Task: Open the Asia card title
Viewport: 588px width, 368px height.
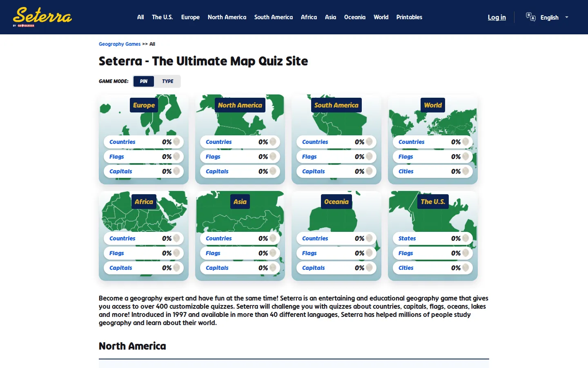Action: (240, 202)
